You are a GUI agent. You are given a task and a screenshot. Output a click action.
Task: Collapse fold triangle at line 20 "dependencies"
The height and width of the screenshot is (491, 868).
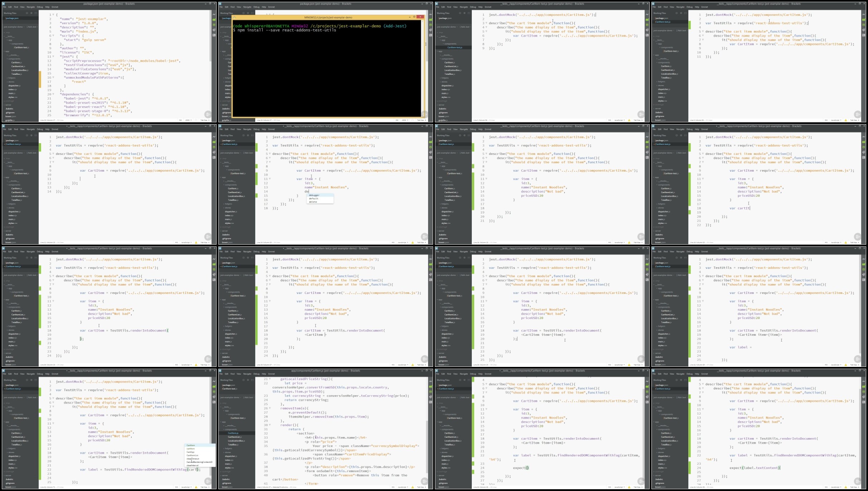click(53, 94)
